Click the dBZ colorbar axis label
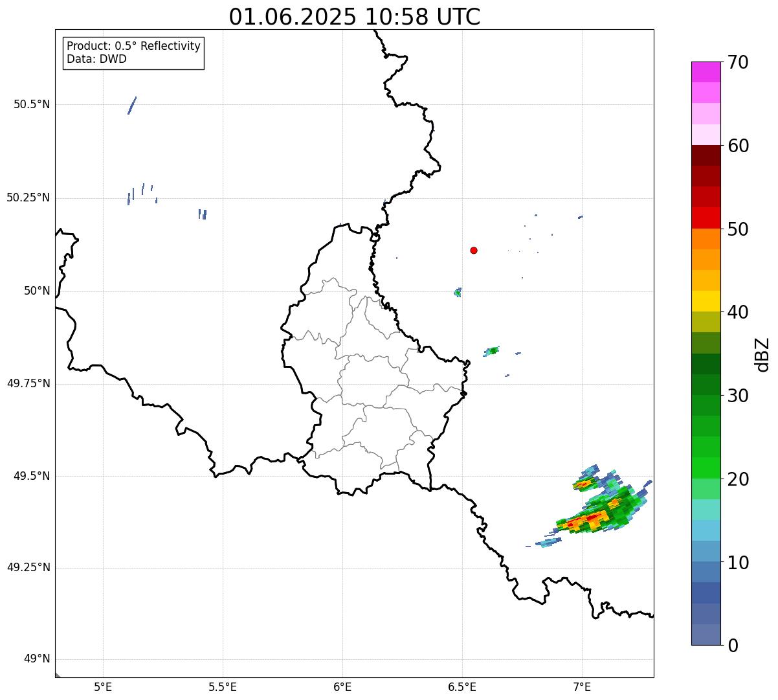The height and width of the screenshot is (700, 778). pos(763,354)
